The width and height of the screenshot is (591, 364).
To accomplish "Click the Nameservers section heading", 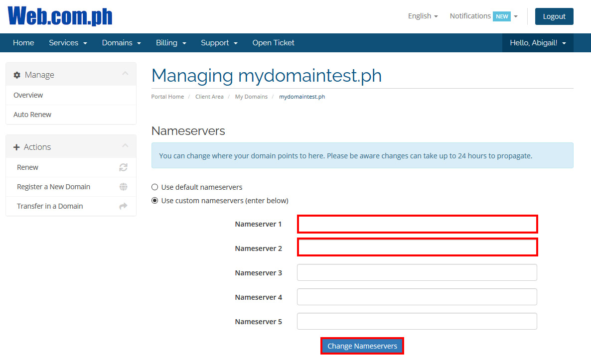I will coord(188,131).
